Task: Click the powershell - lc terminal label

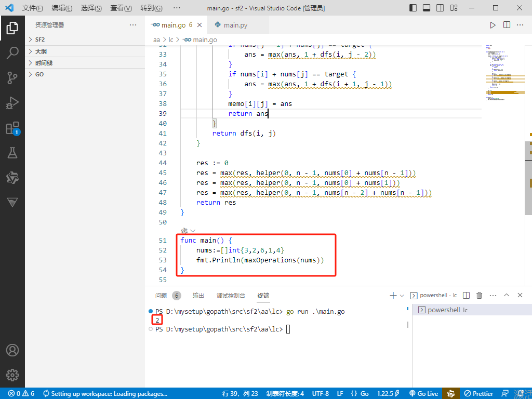Action: coord(434,295)
